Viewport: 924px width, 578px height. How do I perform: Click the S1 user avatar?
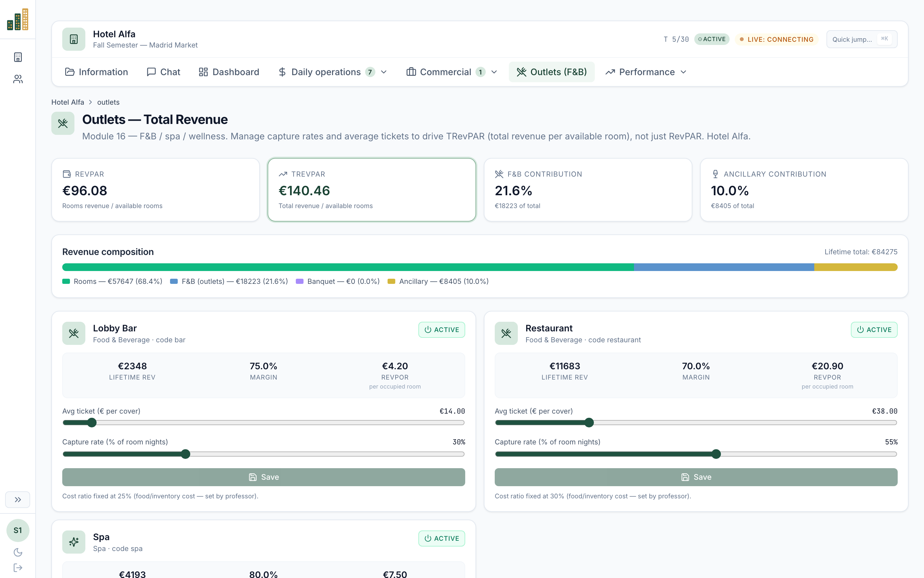[18, 530]
